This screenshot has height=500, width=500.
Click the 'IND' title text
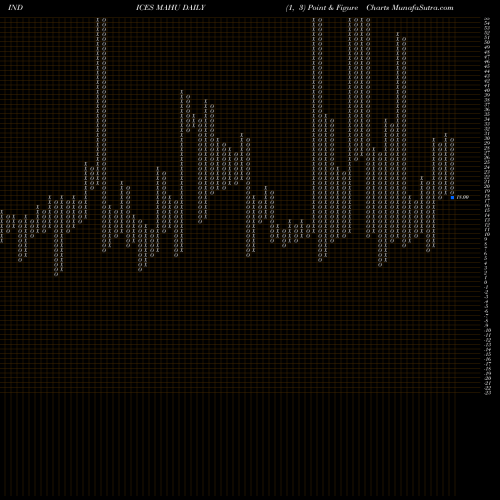(15, 8)
